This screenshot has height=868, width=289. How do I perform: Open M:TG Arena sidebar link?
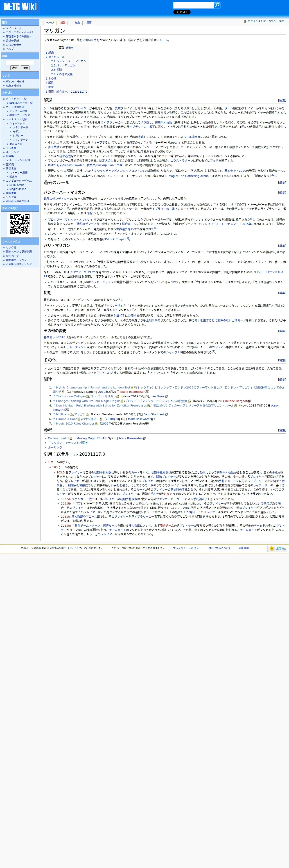(17, 185)
